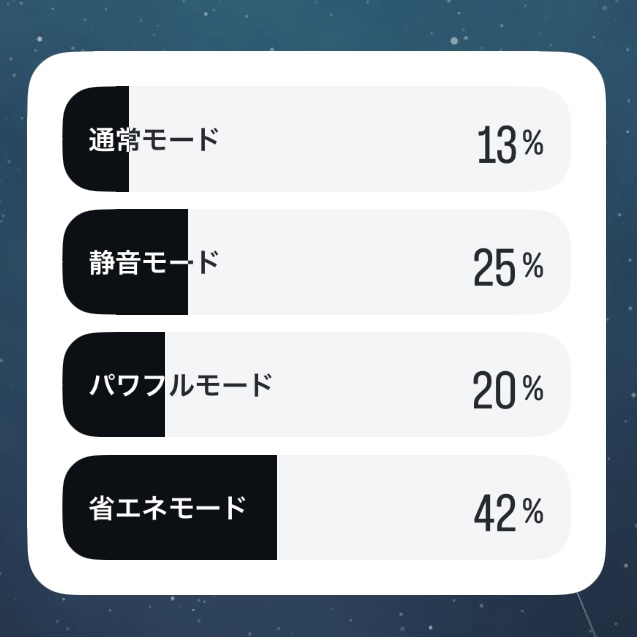This screenshot has width=637, height=637.
Task: Click the starry background below the poll card
Action: pos(318,617)
